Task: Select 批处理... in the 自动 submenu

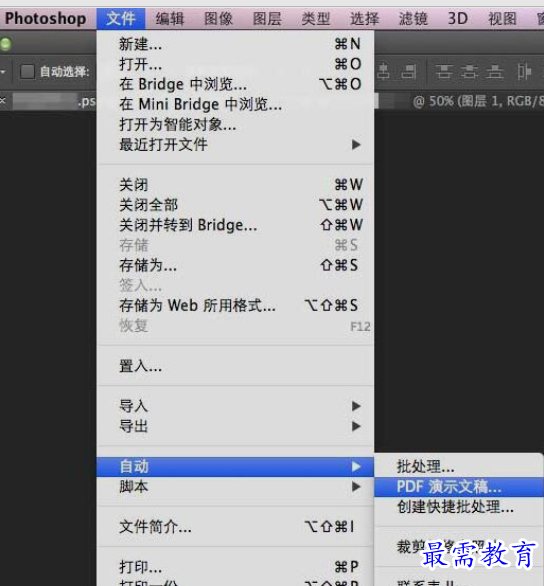Action: point(459,467)
